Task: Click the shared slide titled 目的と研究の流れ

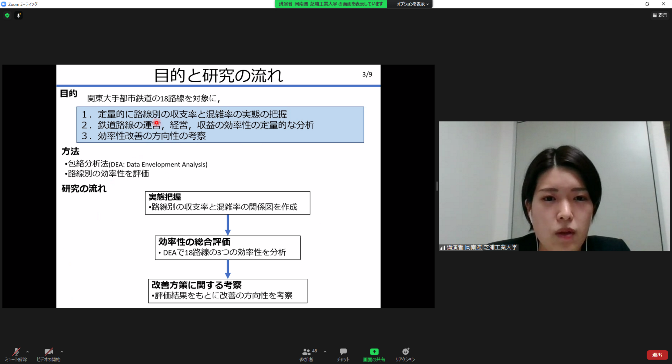Action: 219,186
